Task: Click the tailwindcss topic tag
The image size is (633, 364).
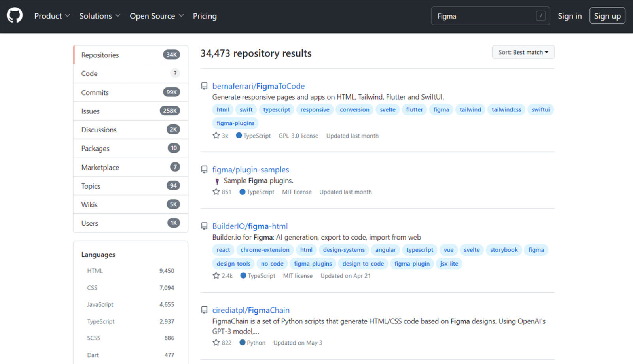Action: [x=506, y=109]
